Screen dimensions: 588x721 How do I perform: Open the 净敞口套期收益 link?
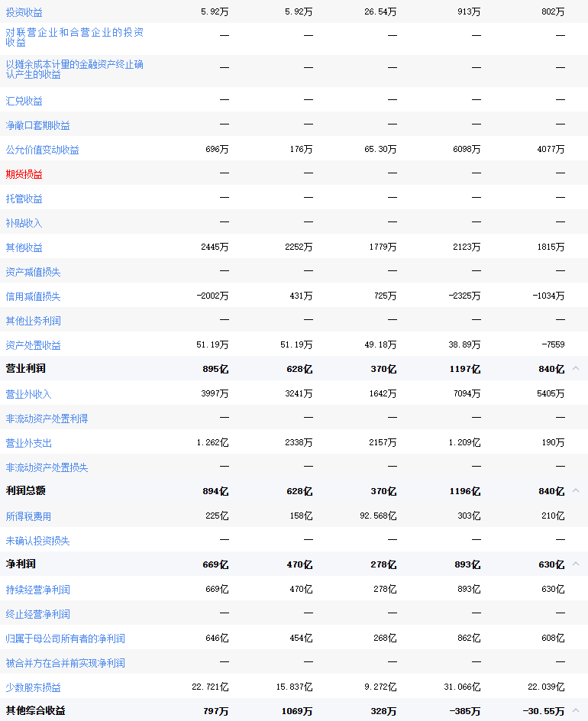(x=38, y=125)
